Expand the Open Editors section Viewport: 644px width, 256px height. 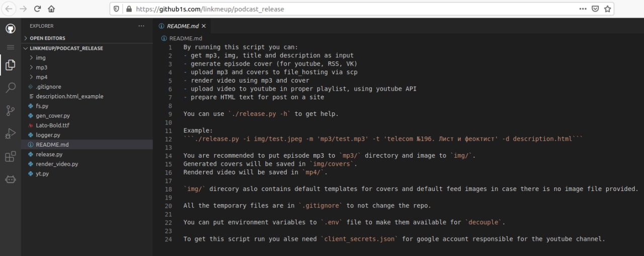click(87, 38)
